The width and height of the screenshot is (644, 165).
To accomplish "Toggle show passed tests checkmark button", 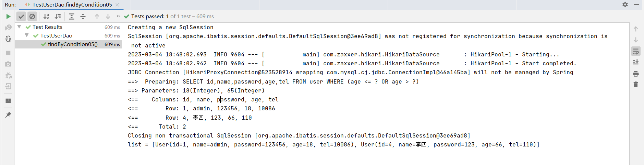I will point(21,16).
